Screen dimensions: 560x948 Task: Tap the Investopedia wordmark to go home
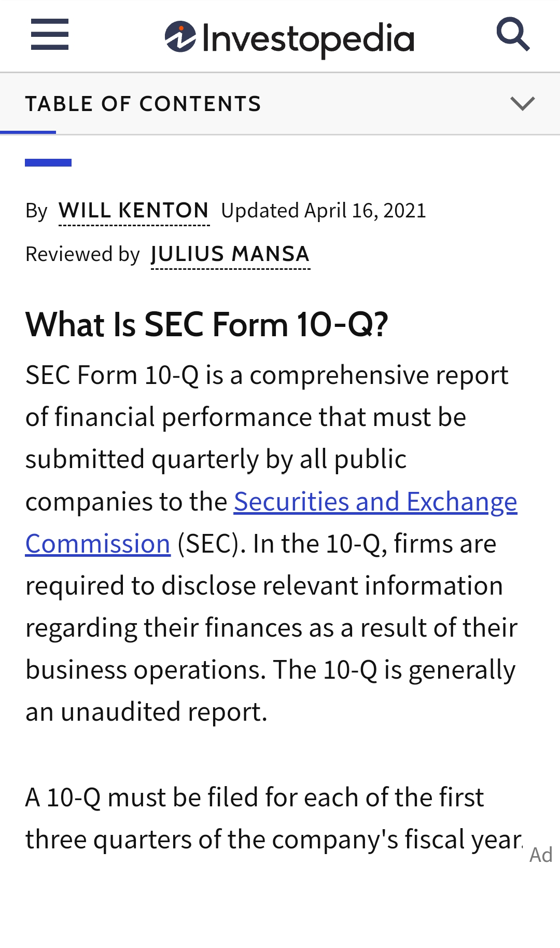[308, 39]
